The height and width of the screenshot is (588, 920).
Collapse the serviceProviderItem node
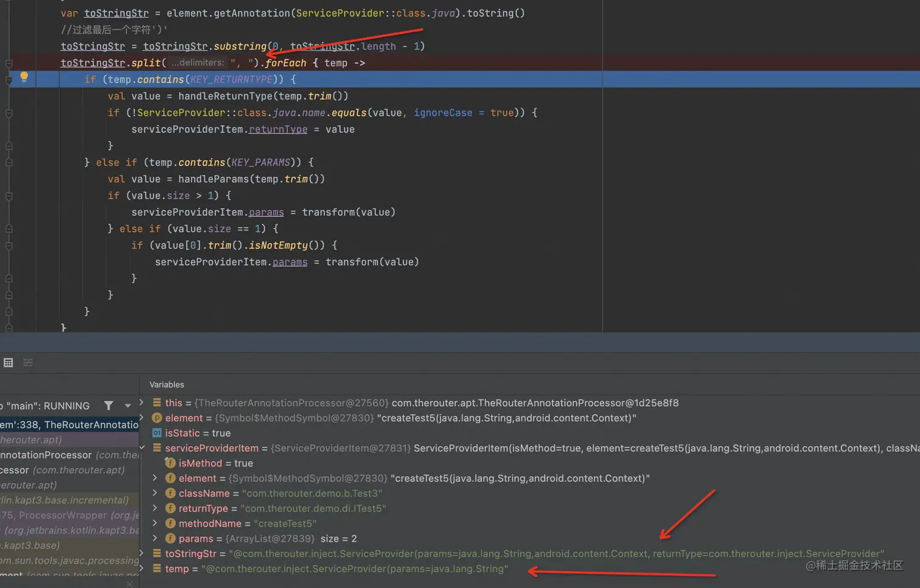pos(142,448)
